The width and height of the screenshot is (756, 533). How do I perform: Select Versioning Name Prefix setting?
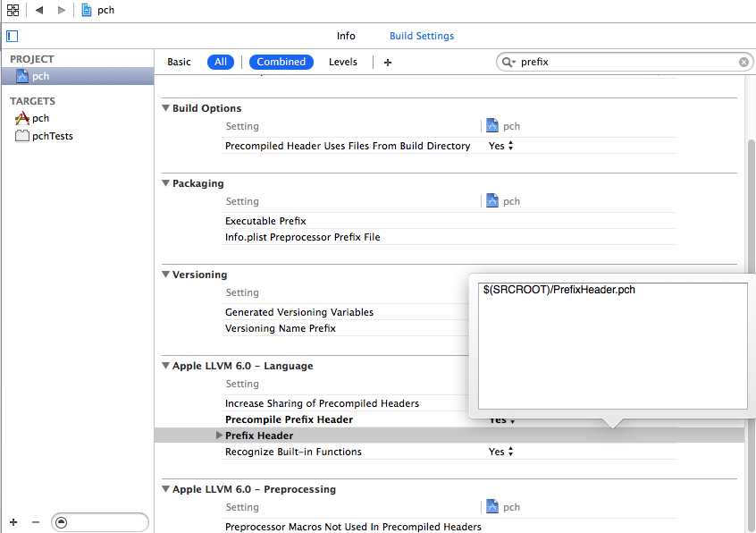click(280, 328)
